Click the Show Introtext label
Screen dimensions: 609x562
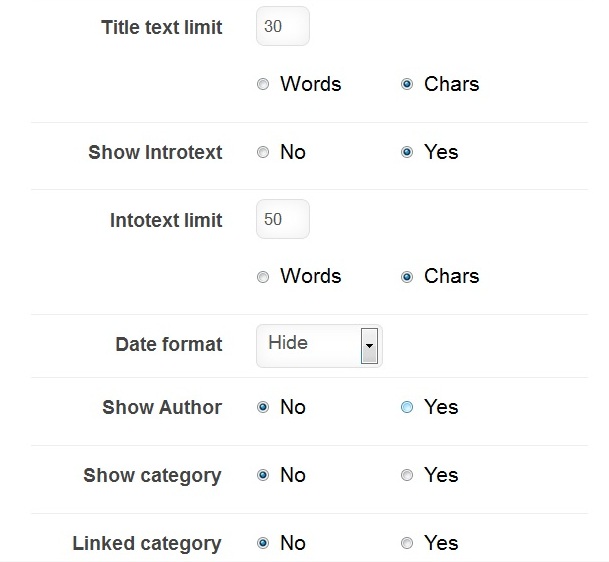[x=155, y=152]
